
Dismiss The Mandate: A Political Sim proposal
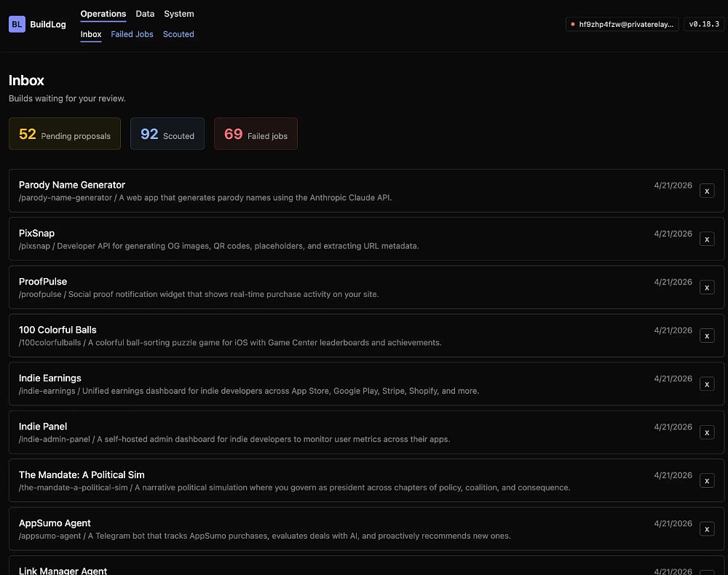[707, 480]
